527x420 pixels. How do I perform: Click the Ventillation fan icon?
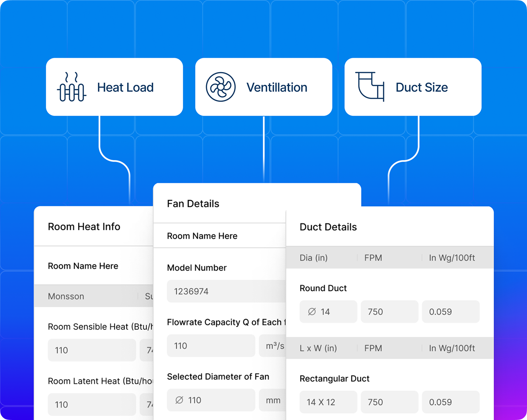coord(221,87)
